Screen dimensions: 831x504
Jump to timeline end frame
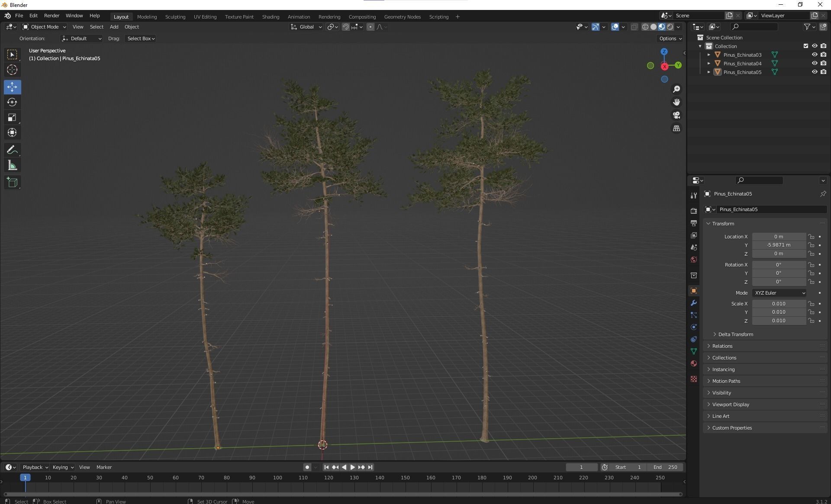[370, 467]
